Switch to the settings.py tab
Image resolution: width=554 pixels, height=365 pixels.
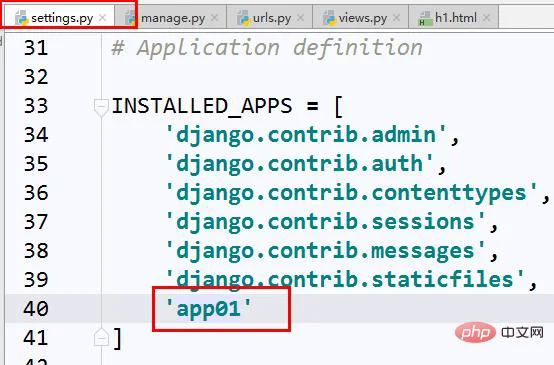point(59,18)
